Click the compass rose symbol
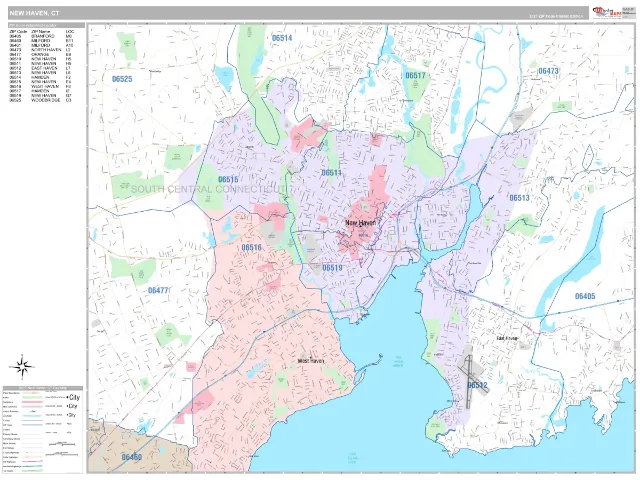The image size is (640, 480). click(23, 366)
